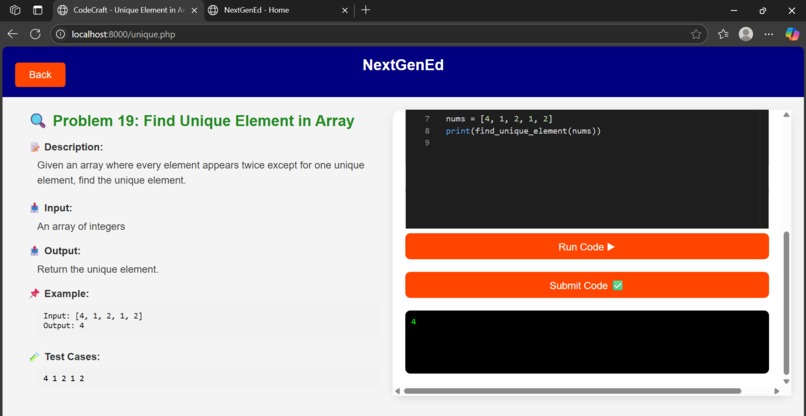Go back to previous page in browser
Screen dimensions: 806x416
pyautogui.click(x=12, y=34)
